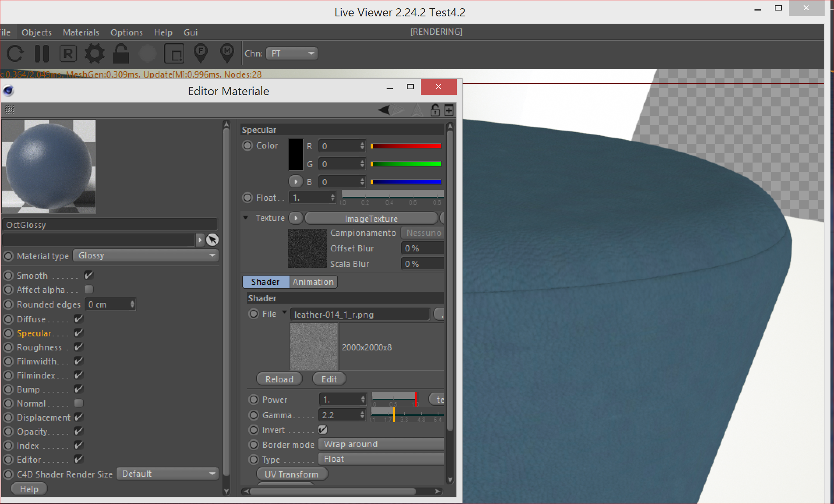Disable the Smooth checkbox

pyautogui.click(x=89, y=275)
